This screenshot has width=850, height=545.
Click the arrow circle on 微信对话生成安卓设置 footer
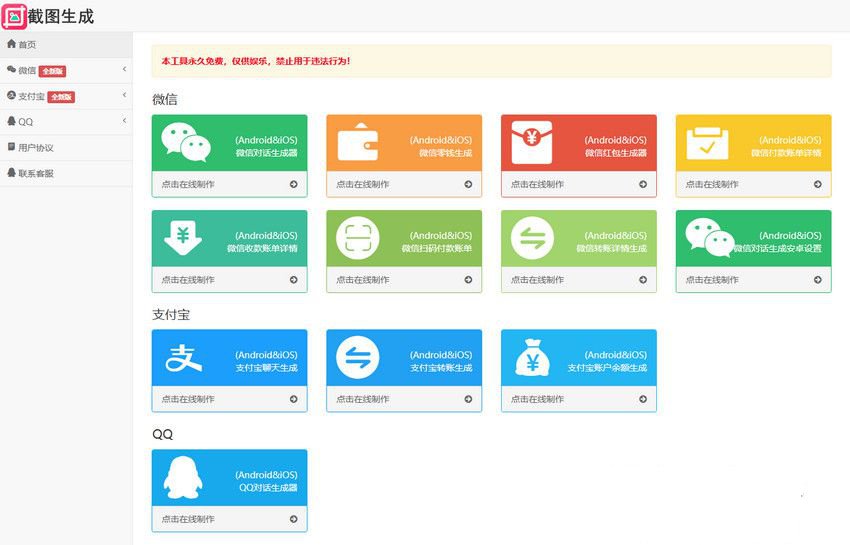point(817,280)
